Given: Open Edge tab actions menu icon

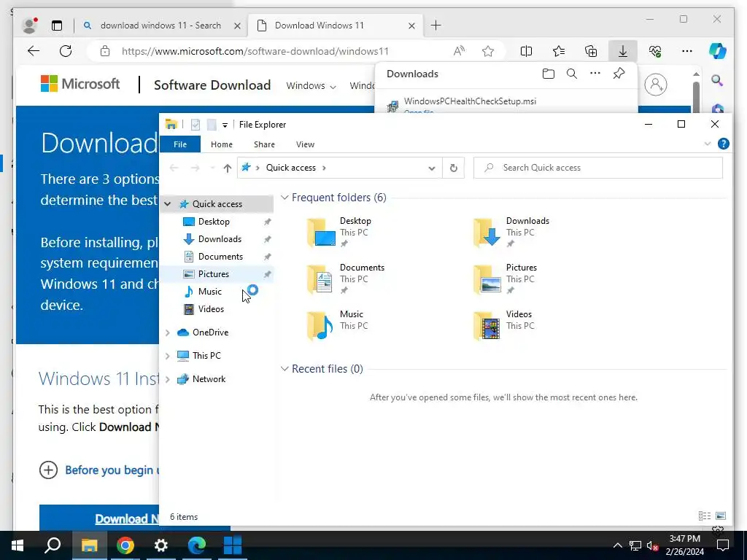Looking at the screenshot, I should (57, 26).
